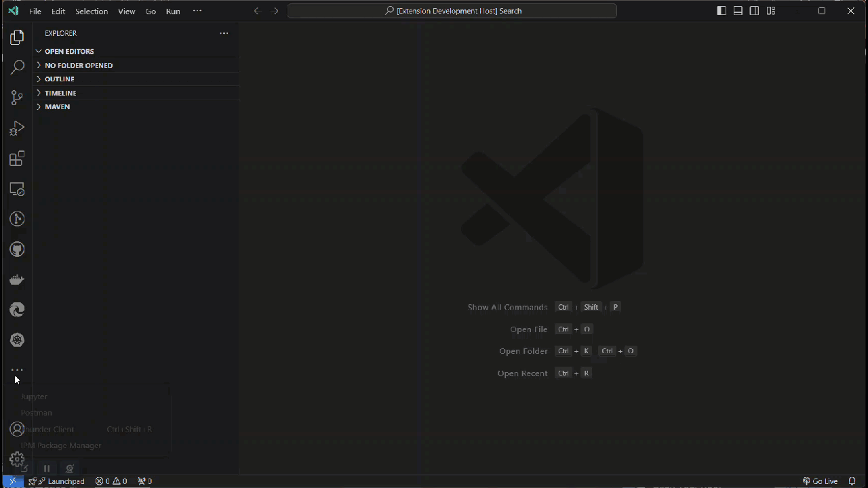Open the errors count in status bar
Screen dimensions: 868x488
point(103,481)
